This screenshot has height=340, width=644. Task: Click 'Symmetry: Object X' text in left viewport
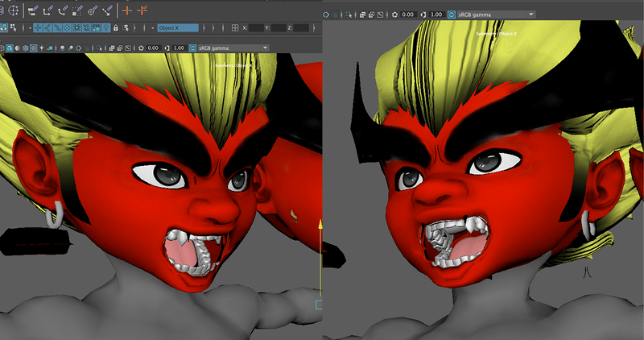click(x=233, y=65)
